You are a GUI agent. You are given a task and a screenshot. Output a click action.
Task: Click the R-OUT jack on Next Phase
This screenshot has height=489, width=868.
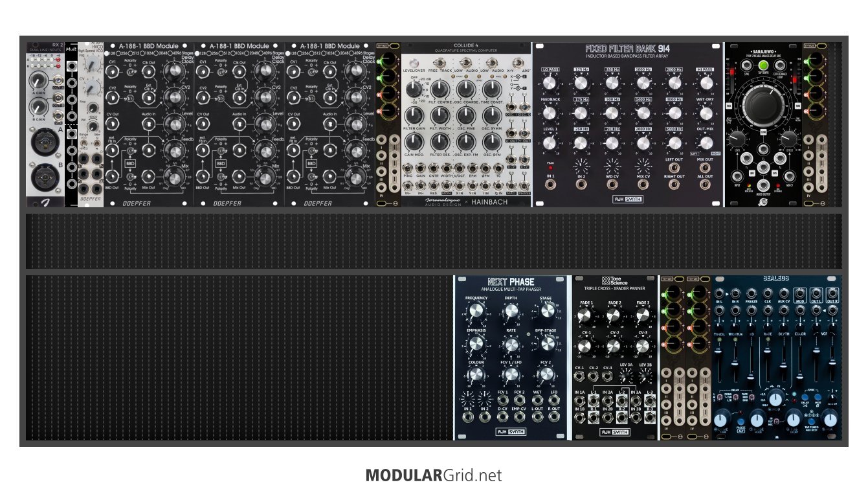(554, 417)
